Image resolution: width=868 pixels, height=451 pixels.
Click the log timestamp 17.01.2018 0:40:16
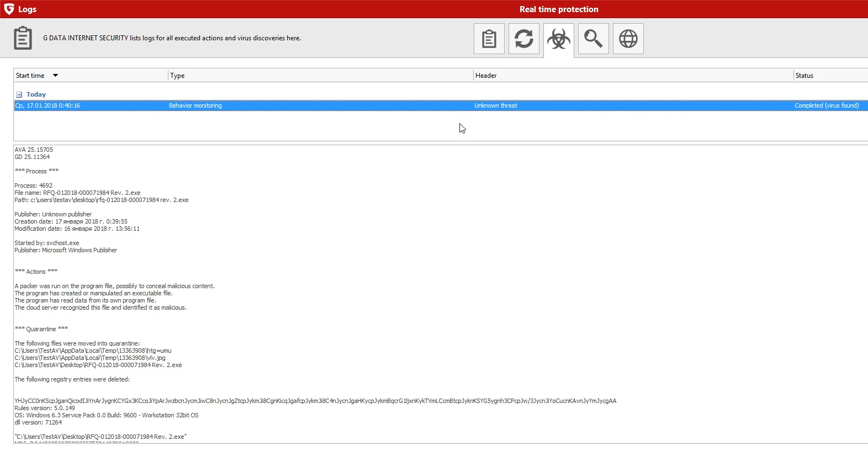(x=47, y=105)
